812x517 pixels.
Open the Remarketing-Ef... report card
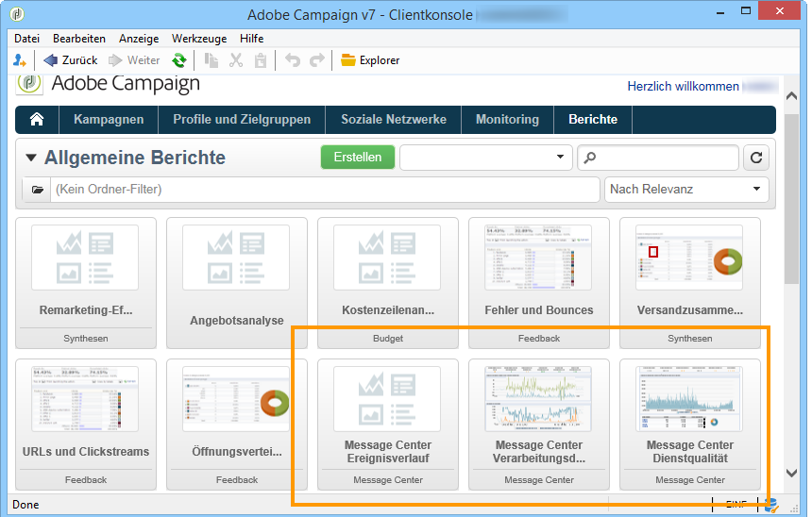tap(86, 283)
